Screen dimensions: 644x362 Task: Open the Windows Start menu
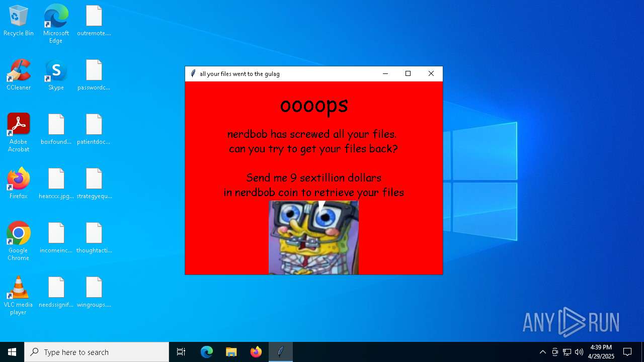point(12,352)
